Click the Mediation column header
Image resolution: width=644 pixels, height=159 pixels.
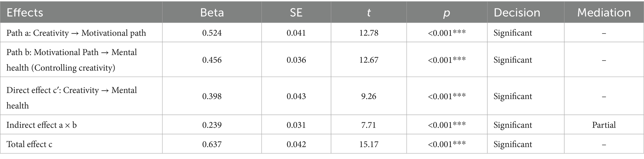(604, 12)
